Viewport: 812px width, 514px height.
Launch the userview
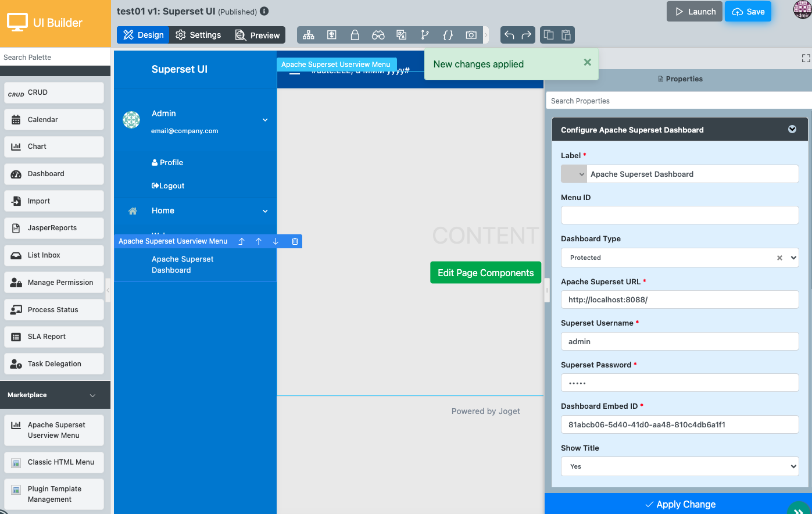coord(695,12)
